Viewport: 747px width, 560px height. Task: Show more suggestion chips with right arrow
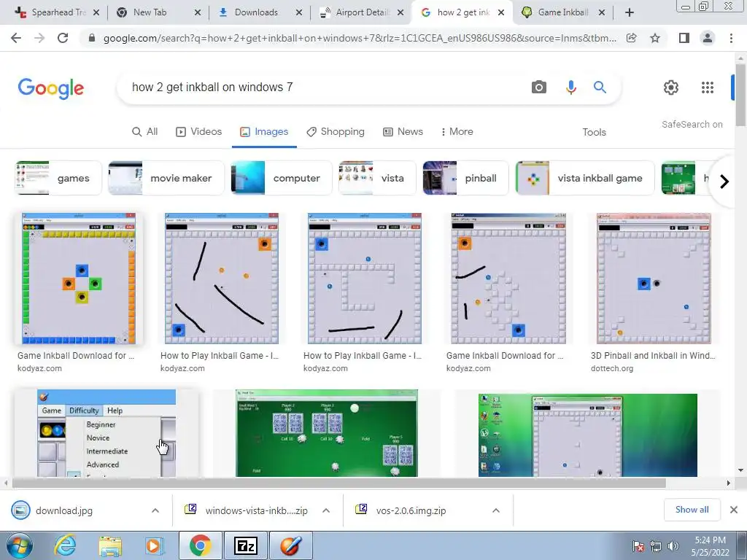[724, 182]
